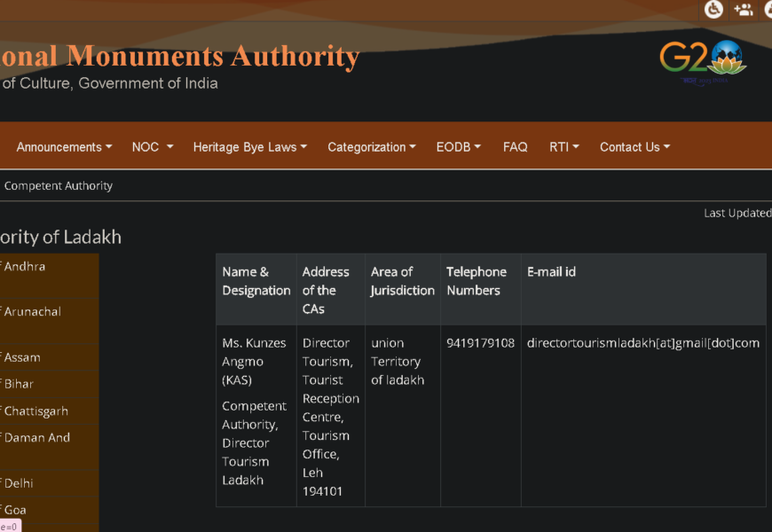Click the add-people sign-up icon in the header
Viewport: 772px width, 532px height.
744,10
